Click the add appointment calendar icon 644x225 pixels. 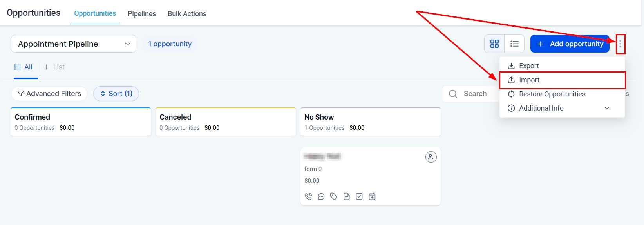coord(372,196)
